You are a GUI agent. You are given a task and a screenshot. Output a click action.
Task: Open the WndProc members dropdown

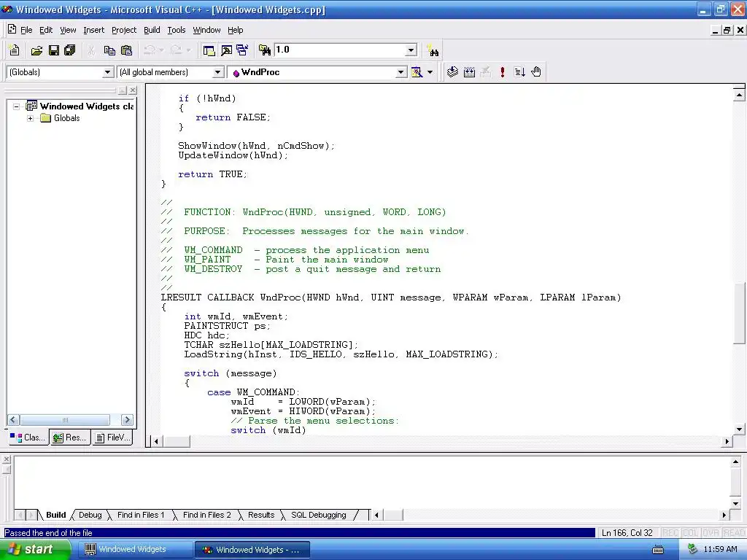(x=401, y=72)
